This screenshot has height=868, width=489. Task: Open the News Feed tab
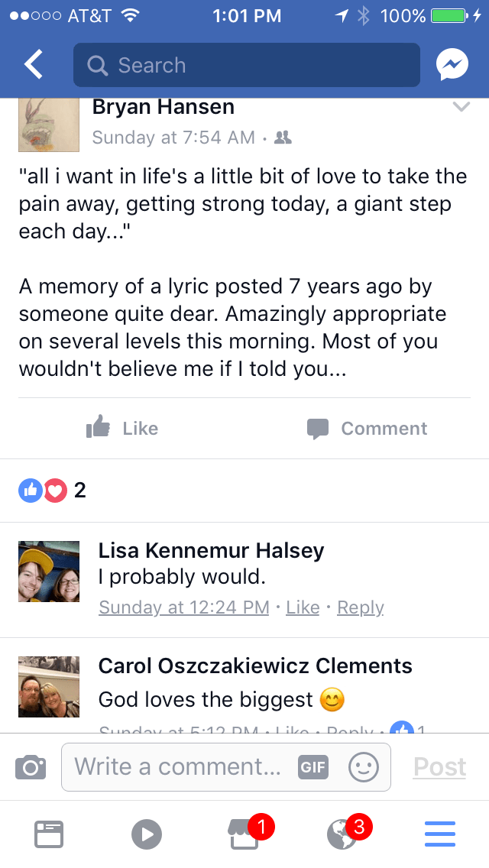(x=49, y=834)
